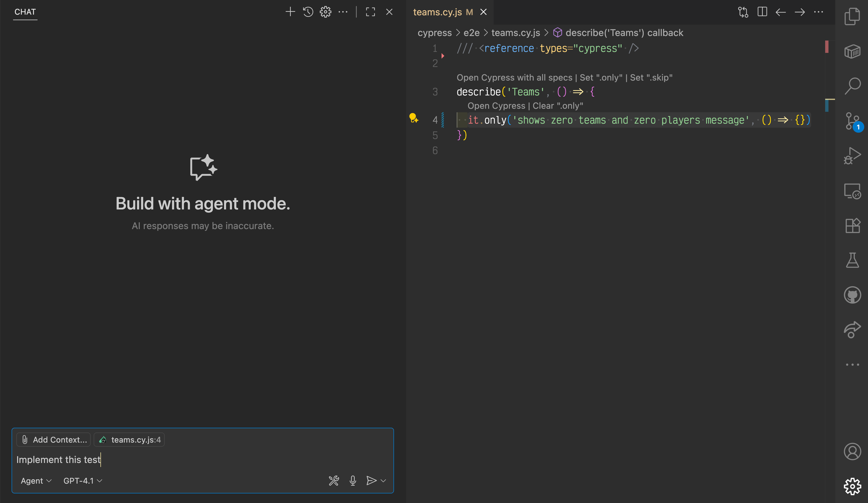This screenshot has height=503, width=868.
Task: Open Search view in activity bar
Action: 852,86
